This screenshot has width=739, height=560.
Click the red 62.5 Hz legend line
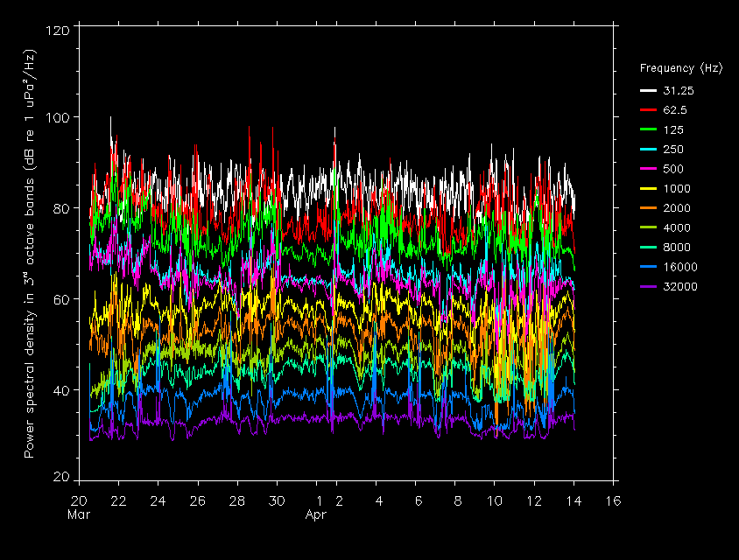click(648, 110)
